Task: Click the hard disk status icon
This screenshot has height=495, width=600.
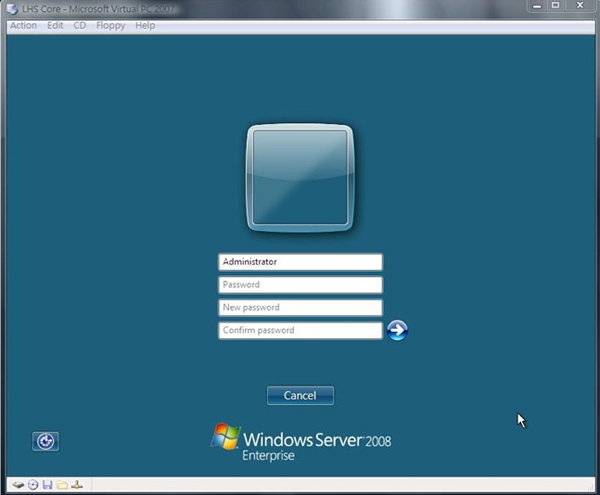Action: pyautogui.click(x=18, y=485)
